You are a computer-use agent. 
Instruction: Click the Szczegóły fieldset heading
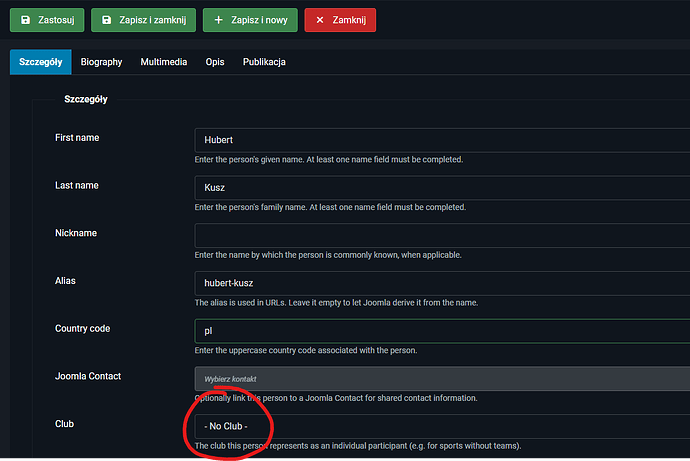[x=86, y=99]
